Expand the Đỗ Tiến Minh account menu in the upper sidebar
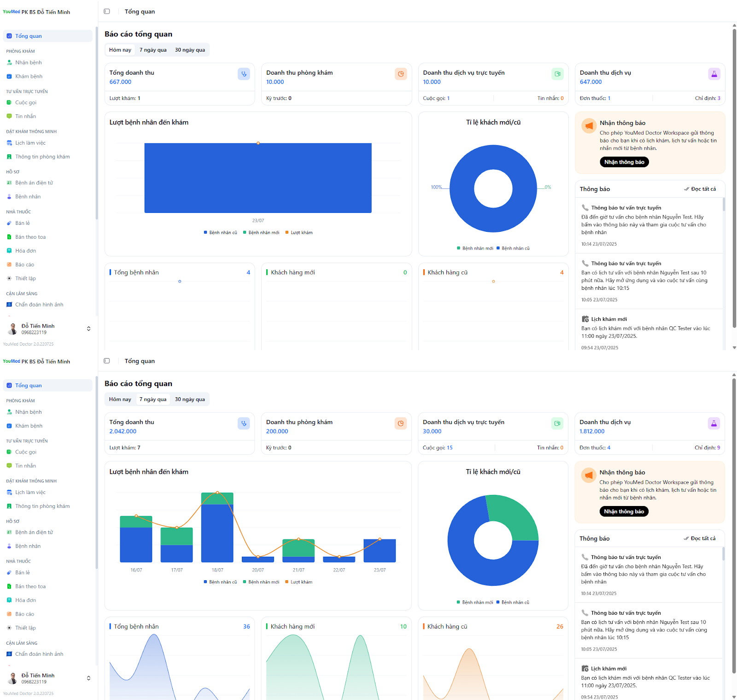 [x=88, y=329]
